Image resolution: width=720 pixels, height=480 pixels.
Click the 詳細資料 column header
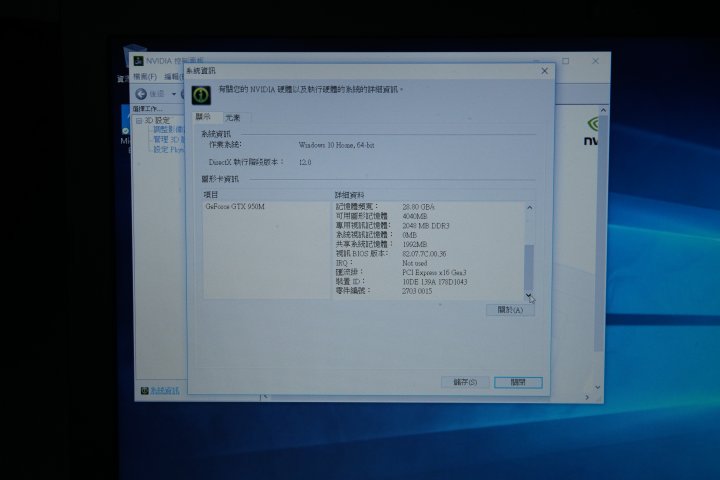coord(349,195)
